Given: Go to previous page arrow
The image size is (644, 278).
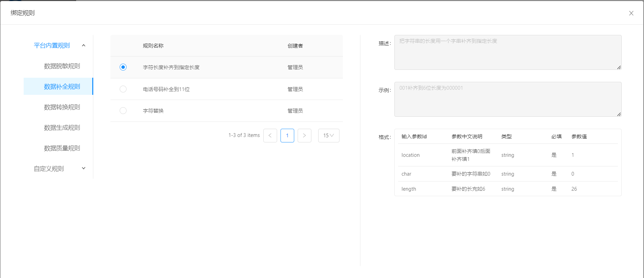Looking at the screenshot, I should click(x=270, y=136).
